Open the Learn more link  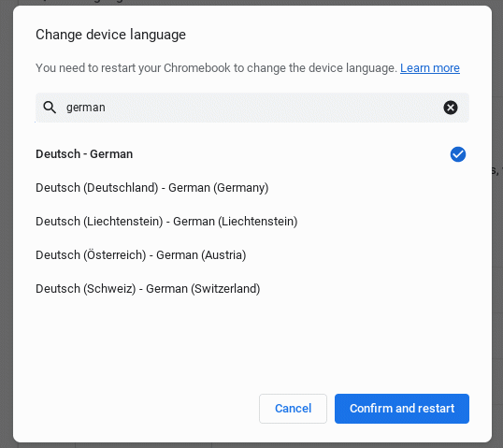[430, 68]
